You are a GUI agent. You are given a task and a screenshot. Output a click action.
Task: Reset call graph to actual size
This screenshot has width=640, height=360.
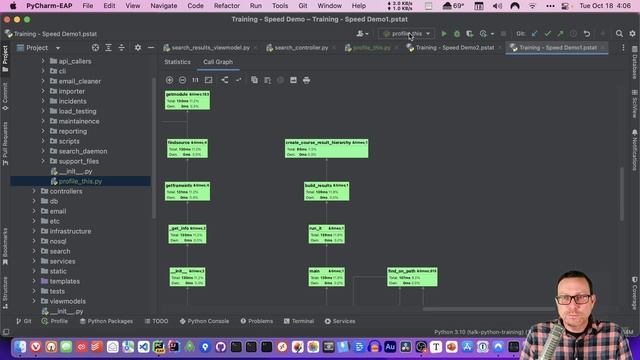point(195,80)
